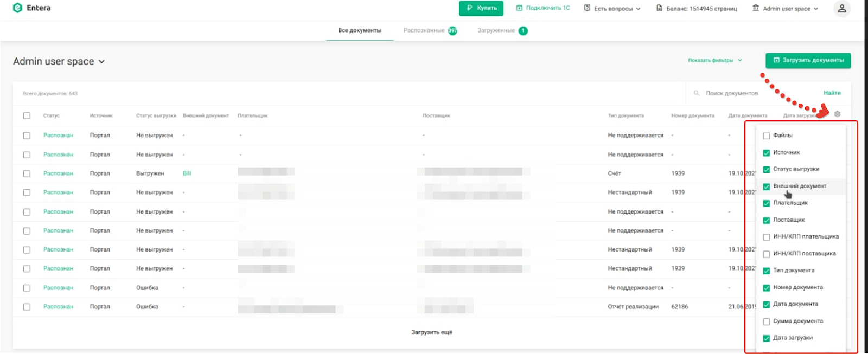Click the Тип документа column header

coord(626,115)
